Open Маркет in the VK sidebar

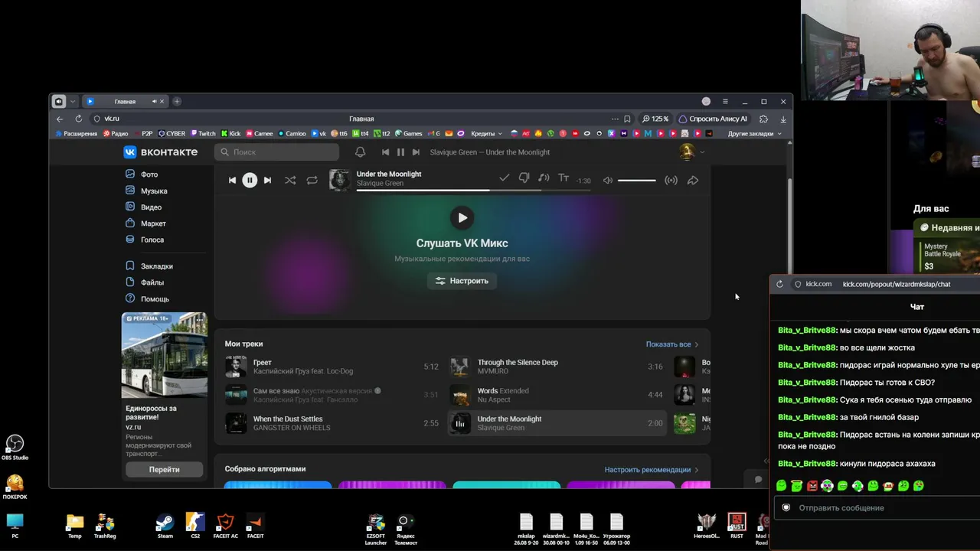click(x=153, y=223)
